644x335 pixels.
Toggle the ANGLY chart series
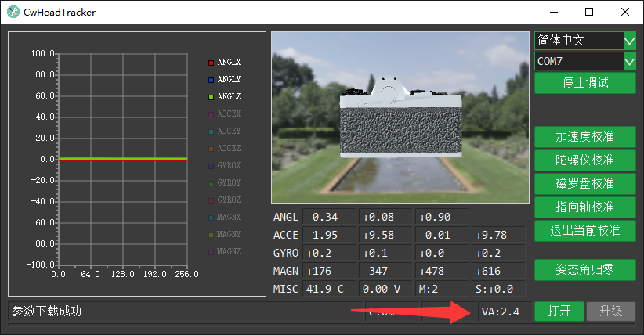click(x=225, y=80)
